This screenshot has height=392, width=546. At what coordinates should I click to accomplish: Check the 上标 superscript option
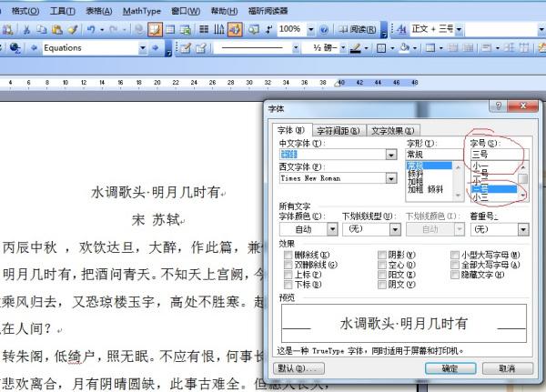[288, 275]
